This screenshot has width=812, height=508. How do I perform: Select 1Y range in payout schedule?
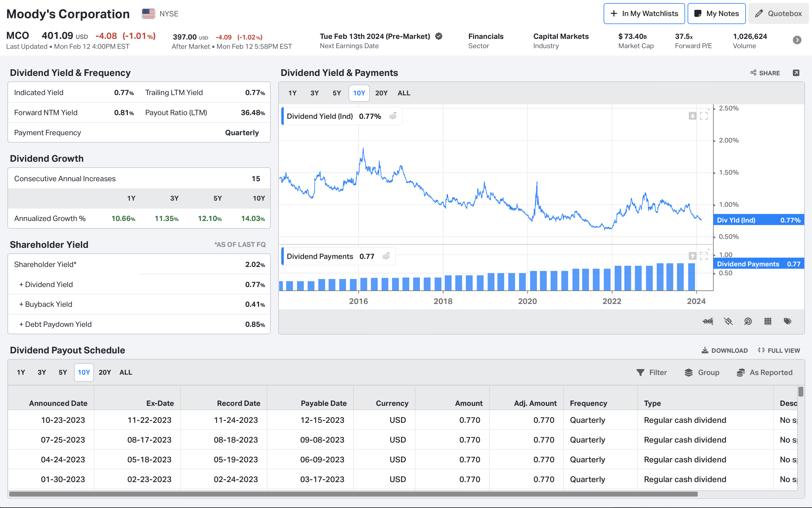[21, 372]
